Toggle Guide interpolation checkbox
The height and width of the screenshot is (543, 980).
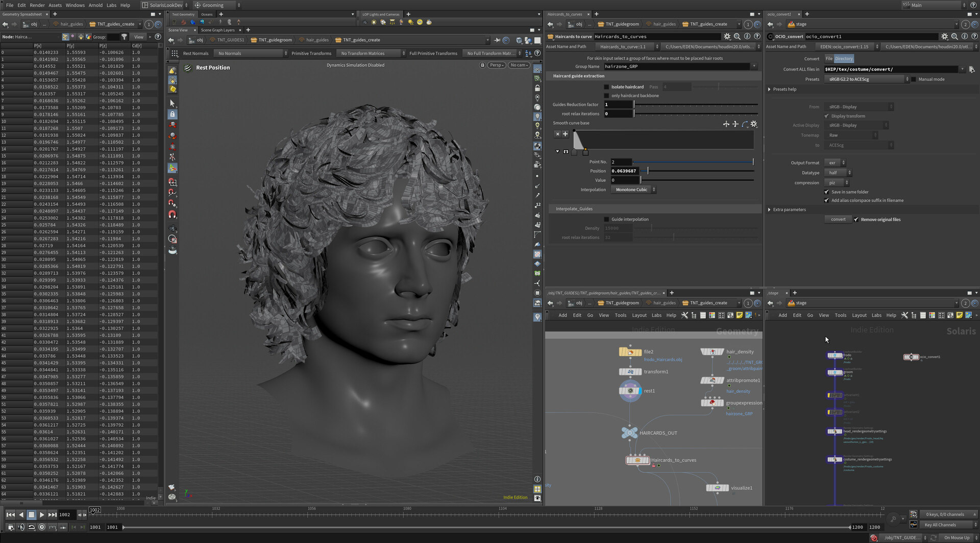[606, 220]
